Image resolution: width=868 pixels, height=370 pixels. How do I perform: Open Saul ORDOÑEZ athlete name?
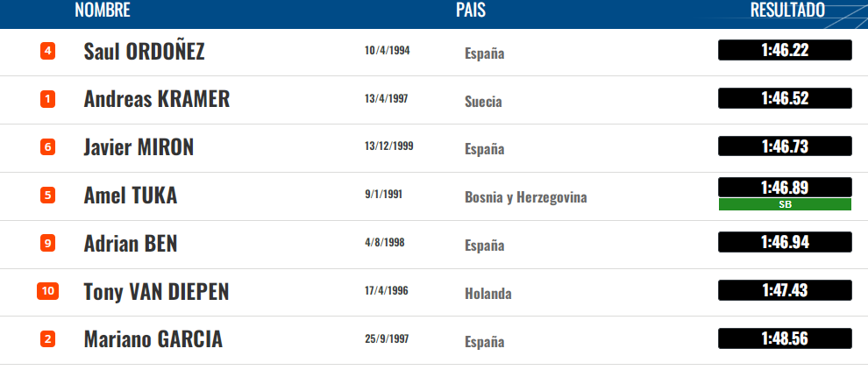click(x=144, y=51)
